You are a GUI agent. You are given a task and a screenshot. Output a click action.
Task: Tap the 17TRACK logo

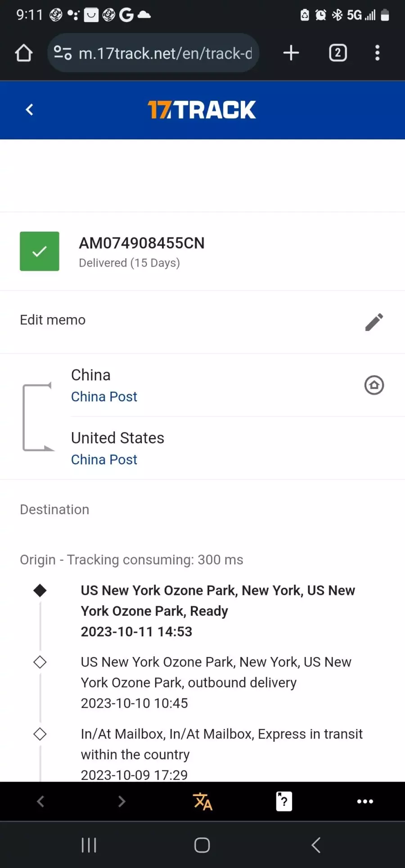202,110
